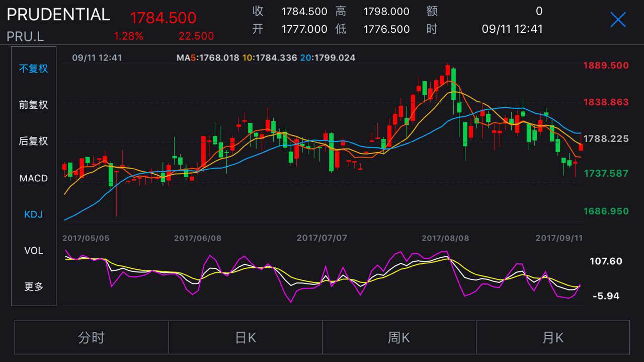The width and height of the screenshot is (644, 362).
Task: Click the 1838.863 price axis label
Action: (x=606, y=102)
